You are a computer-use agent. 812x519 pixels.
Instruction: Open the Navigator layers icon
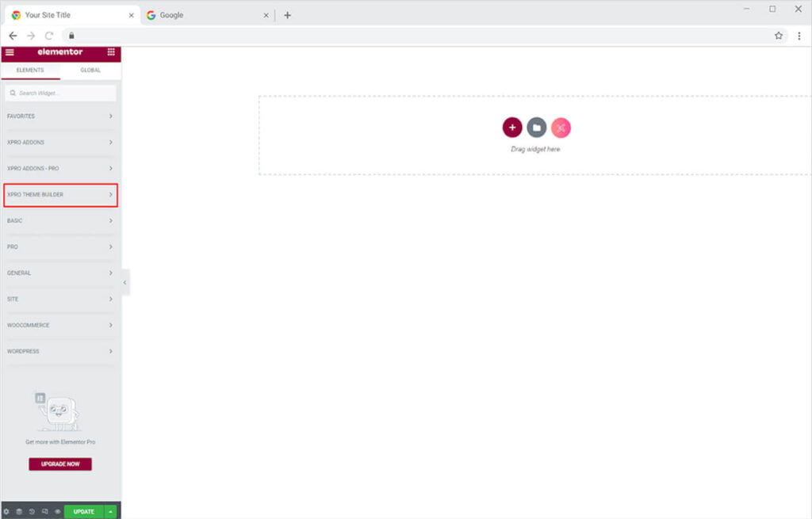(x=19, y=511)
